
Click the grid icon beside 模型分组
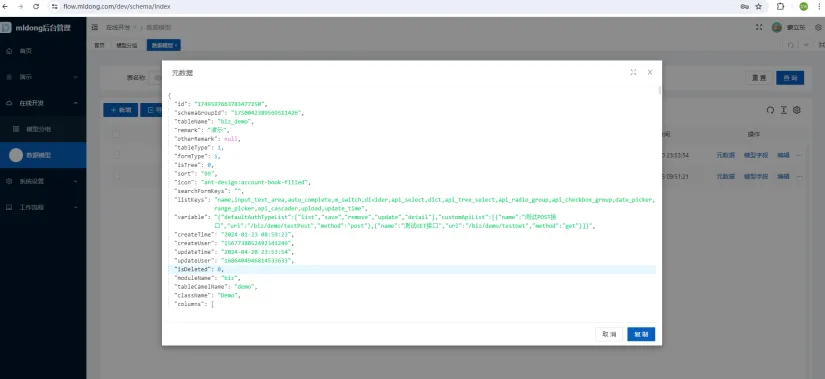[16, 129]
